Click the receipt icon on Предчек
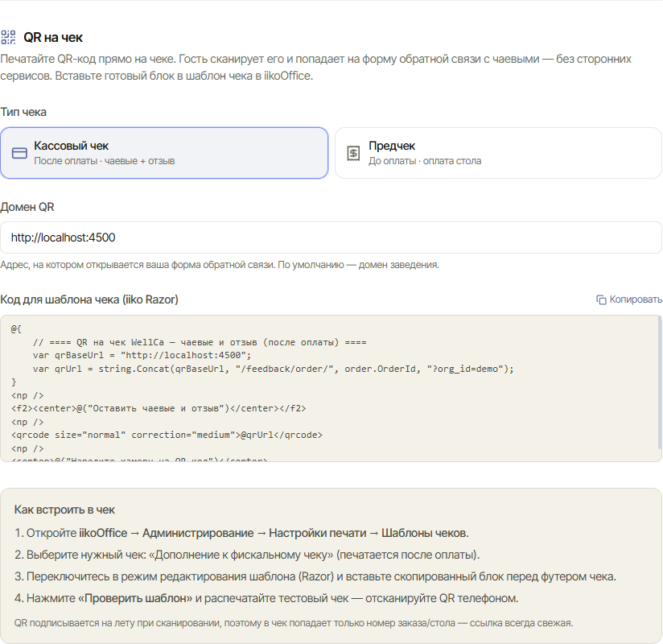This screenshot has width=663, height=644. point(353,153)
